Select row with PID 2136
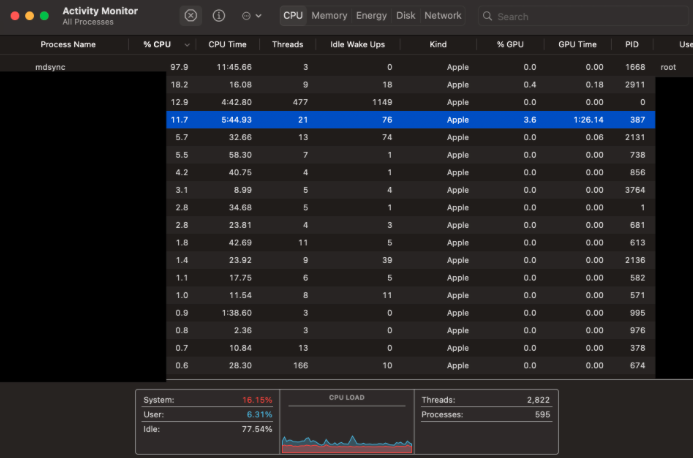693x458 pixels. pyautogui.click(x=411, y=260)
